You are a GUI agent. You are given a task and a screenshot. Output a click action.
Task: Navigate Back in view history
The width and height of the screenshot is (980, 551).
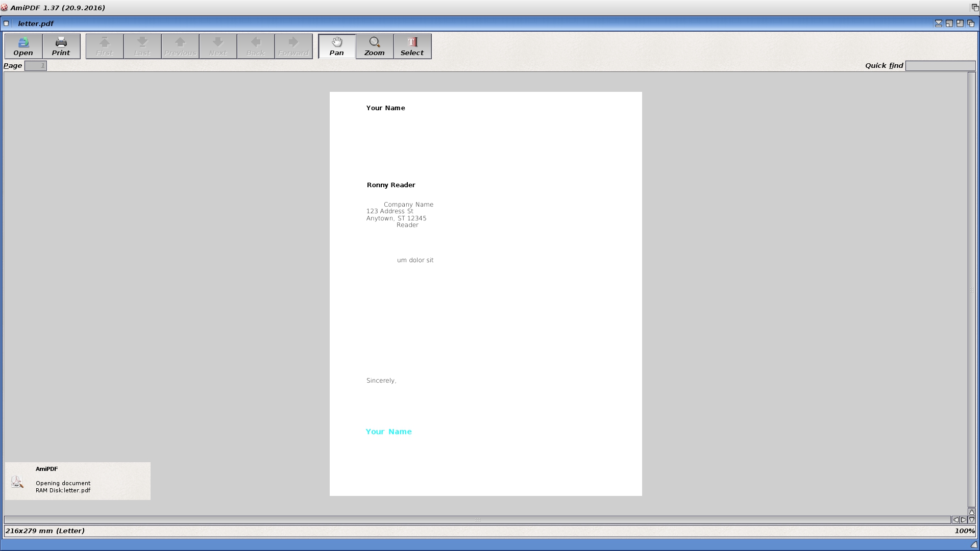[256, 46]
